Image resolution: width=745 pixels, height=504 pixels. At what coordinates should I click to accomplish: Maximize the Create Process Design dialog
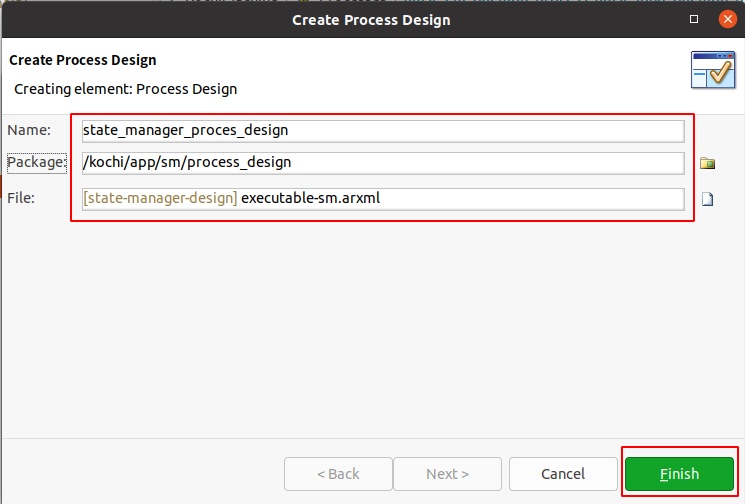point(694,19)
